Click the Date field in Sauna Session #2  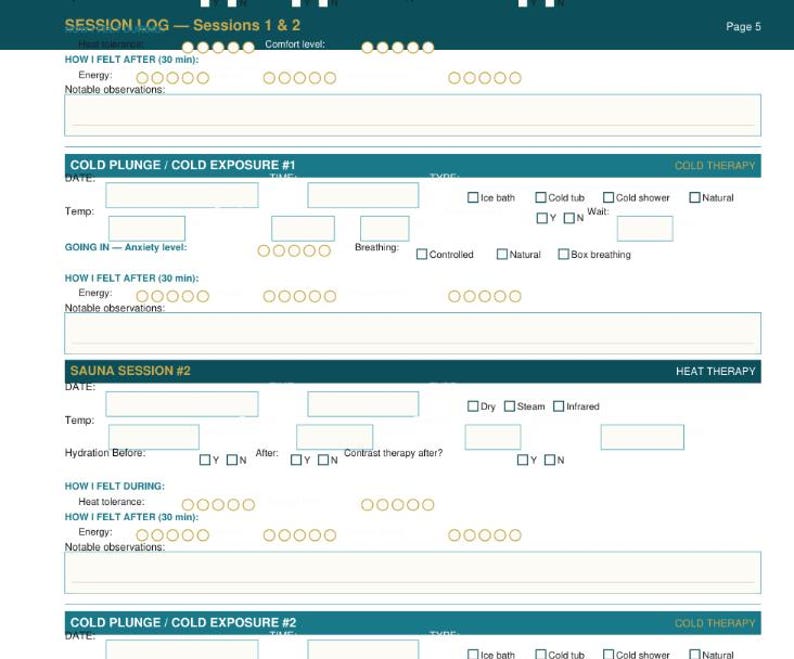pyautogui.click(x=182, y=404)
